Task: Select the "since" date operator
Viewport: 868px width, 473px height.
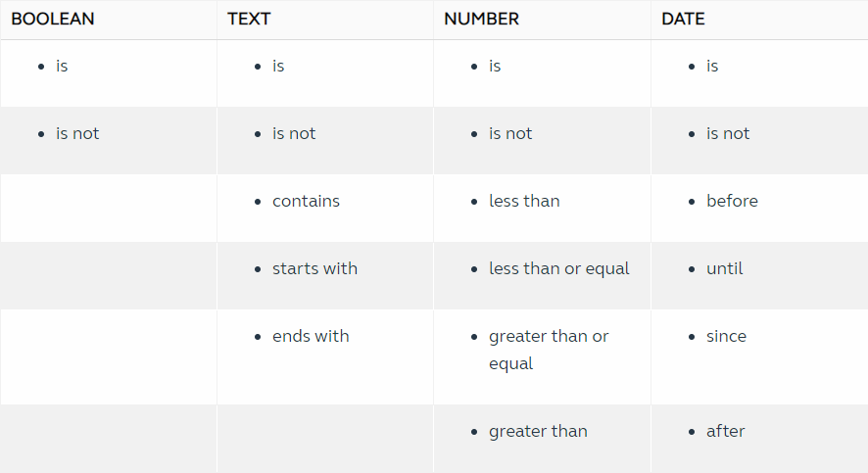Action: pyautogui.click(x=726, y=337)
